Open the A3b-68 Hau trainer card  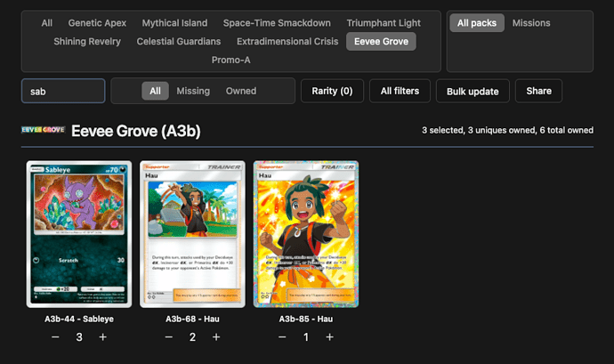[193, 234]
